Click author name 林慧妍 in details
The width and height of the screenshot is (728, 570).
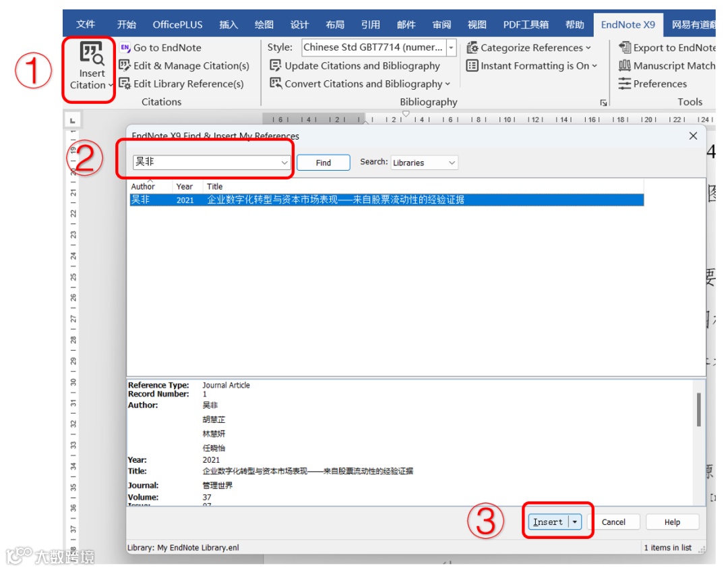pos(214,434)
